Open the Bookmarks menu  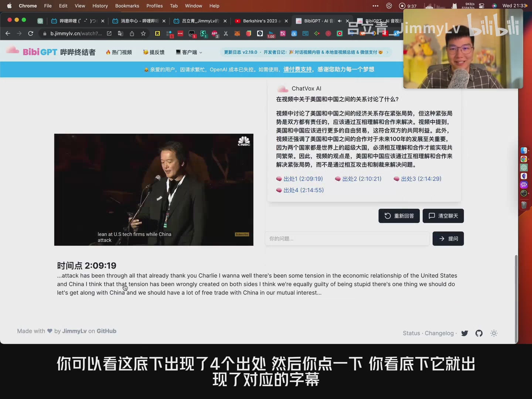[127, 6]
